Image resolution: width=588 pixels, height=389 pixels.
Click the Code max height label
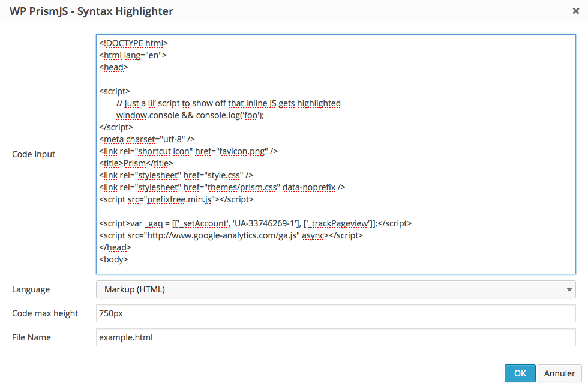click(x=45, y=313)
